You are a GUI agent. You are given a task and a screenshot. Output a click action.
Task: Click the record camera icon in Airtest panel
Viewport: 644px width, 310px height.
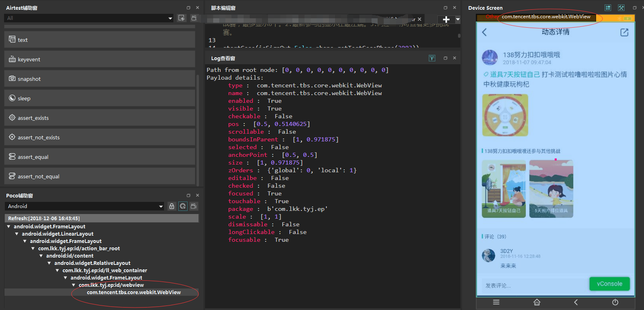coord(194,18)
